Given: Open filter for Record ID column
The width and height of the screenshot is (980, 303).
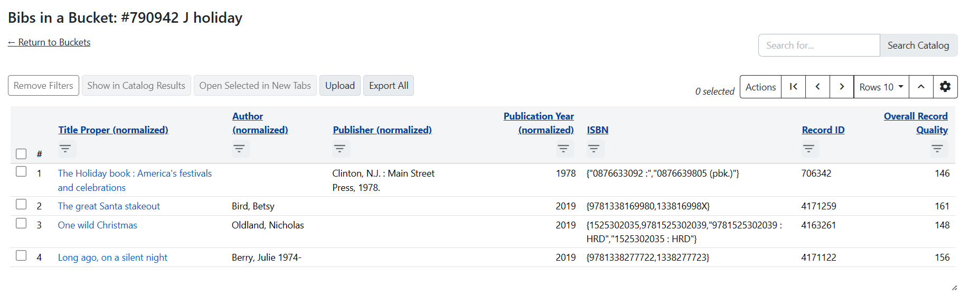Looking at the screenshot, I should tap(808, 149).
